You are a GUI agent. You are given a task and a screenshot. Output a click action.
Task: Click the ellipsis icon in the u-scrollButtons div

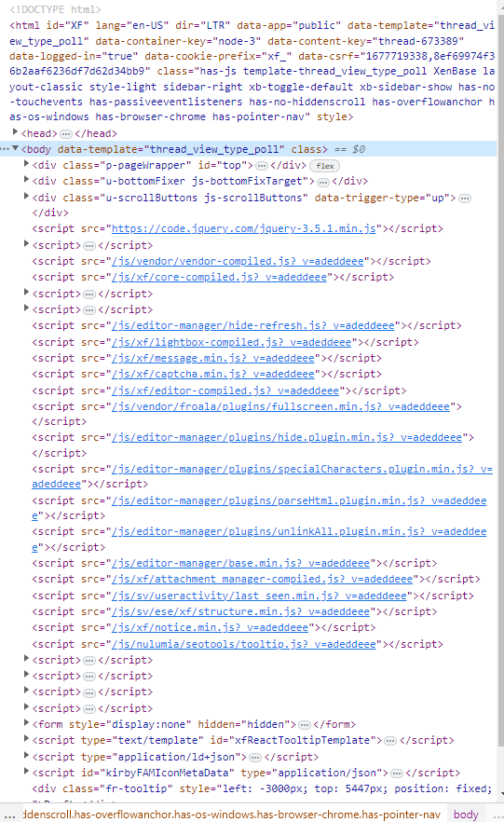coord(465,199)
